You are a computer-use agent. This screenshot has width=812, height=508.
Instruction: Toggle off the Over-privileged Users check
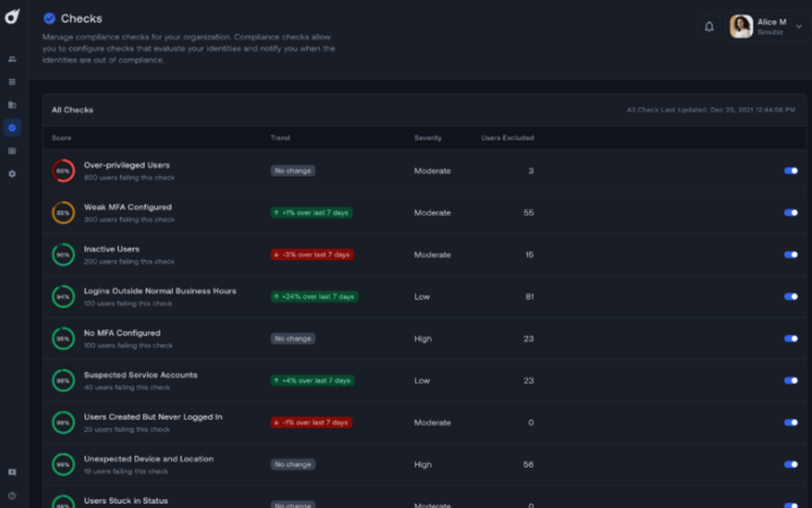click(790, 171)
